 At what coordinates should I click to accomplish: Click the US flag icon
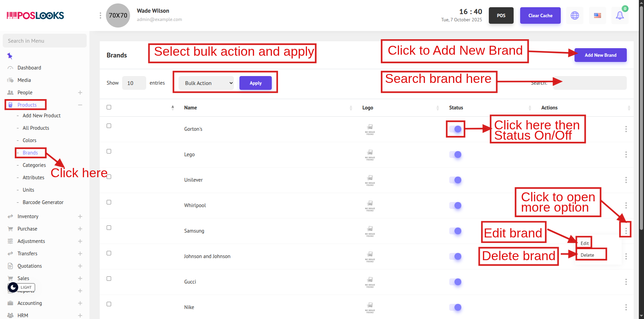click(597, 15)
